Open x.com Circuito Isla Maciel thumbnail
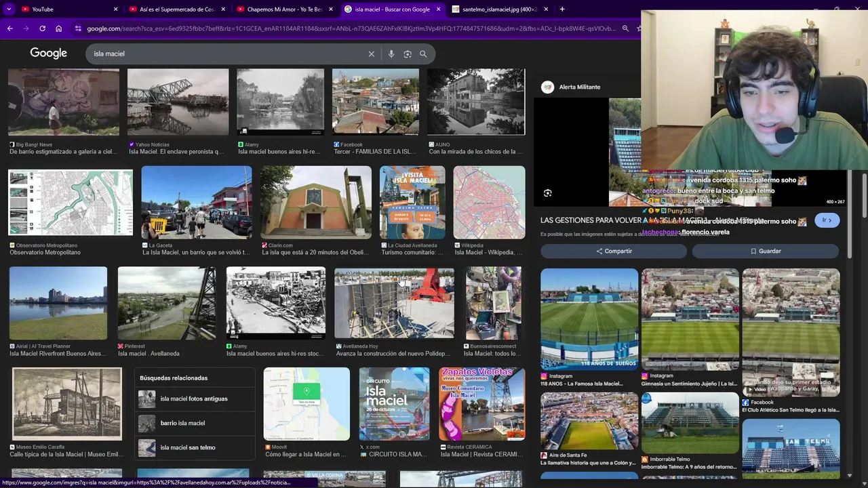 [x=394, y=404]
